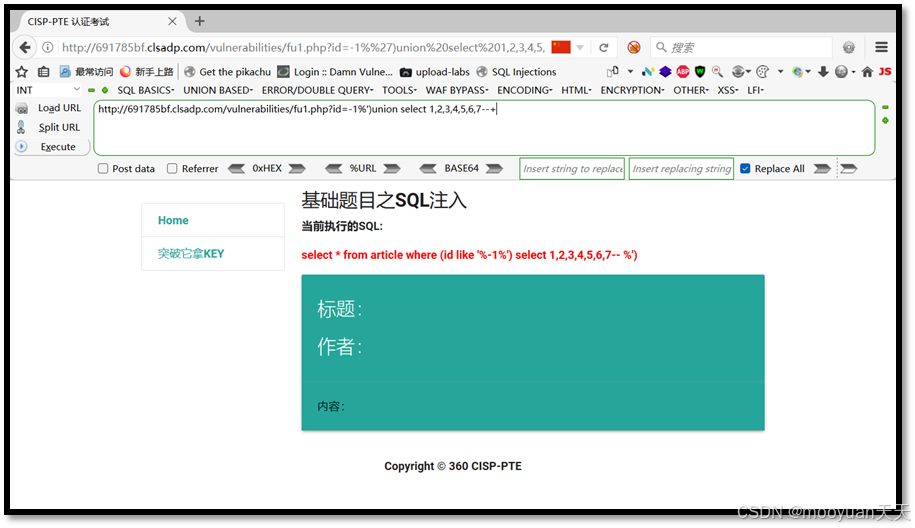Open the SQL Injections bookmark
This screenshot has height=528, width=915.
516,72
